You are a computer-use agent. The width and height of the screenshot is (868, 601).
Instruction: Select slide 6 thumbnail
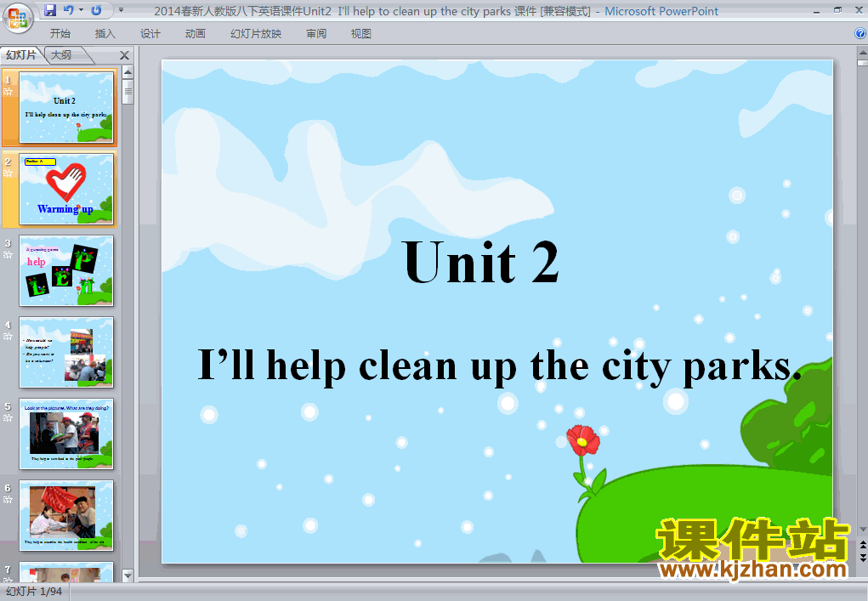click(x=66, y=515)
